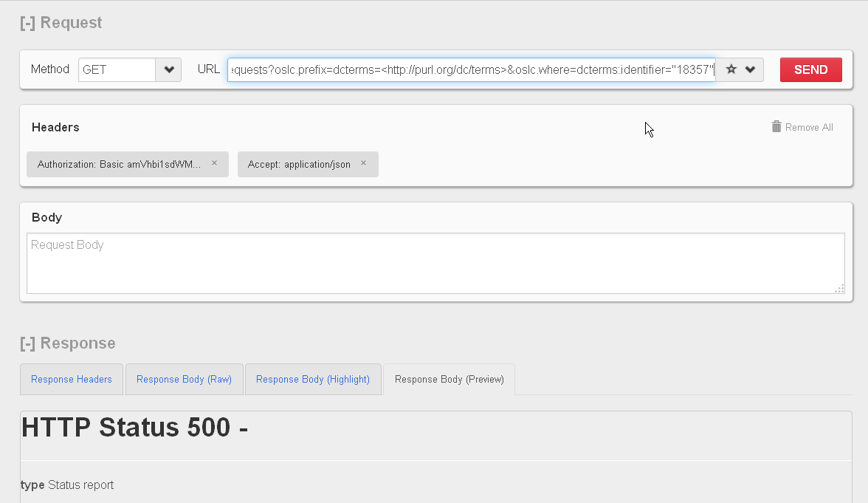Click the Request Body resize handle
Viewport: 868px width, 503px height.
point(840,289)
